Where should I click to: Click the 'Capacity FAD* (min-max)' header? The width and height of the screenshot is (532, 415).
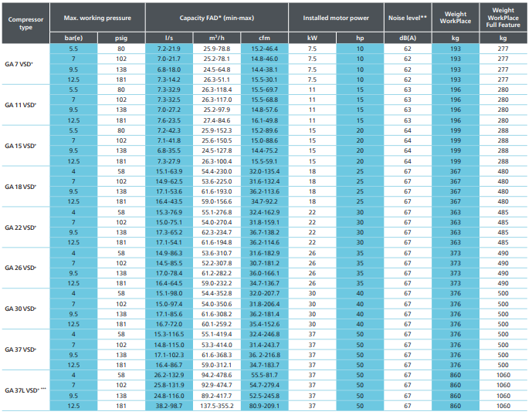click(x=217, y=18)
